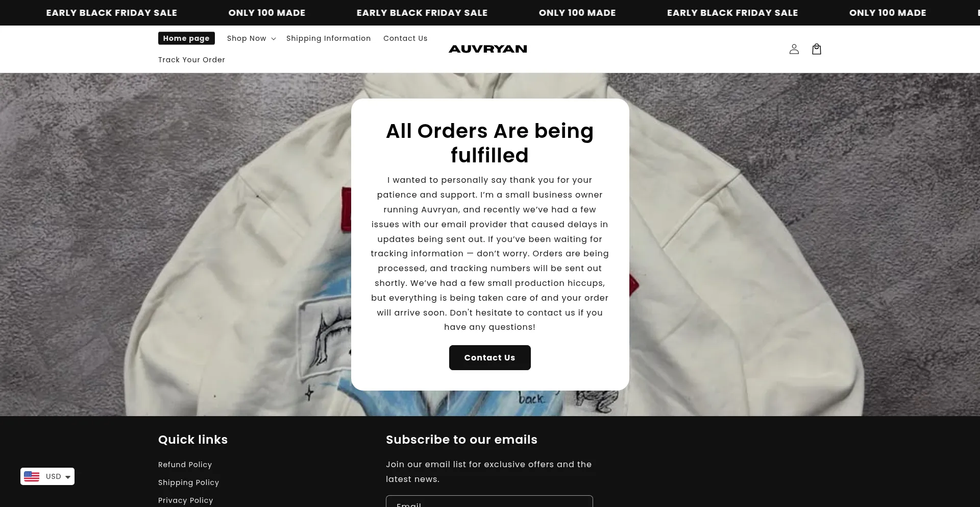Click the first EARLY BLACK FRIDAY SALE announcement
This screenshot has width=980, height=507.
pyautogui.click(x=111, y=13)
